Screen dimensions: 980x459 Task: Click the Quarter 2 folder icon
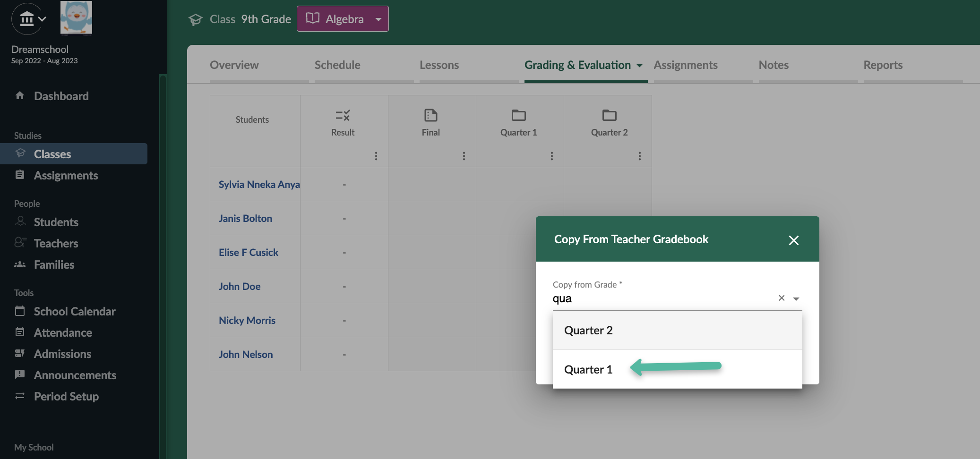pyautogui.click(x=609, y=115)
